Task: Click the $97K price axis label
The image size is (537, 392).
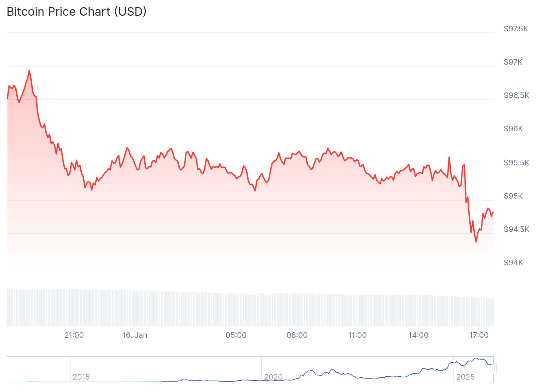Action: coord(513,62)
